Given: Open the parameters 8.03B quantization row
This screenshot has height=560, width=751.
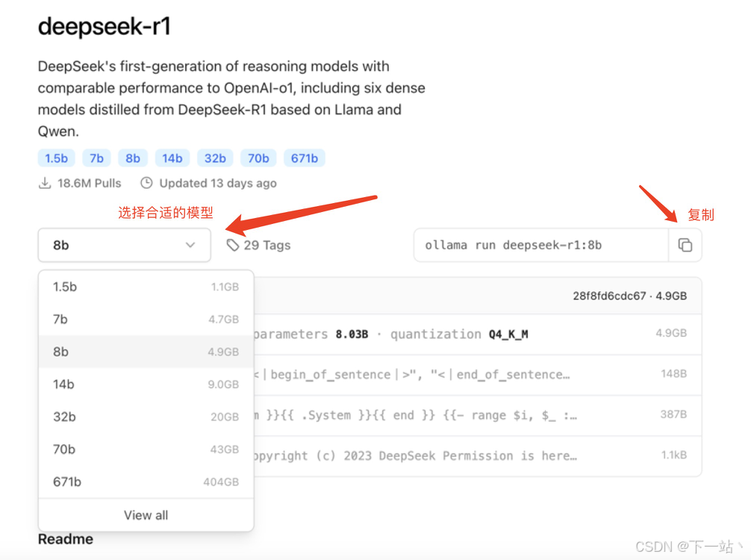Looking at the screenshot, I should (x=478, y=335).
